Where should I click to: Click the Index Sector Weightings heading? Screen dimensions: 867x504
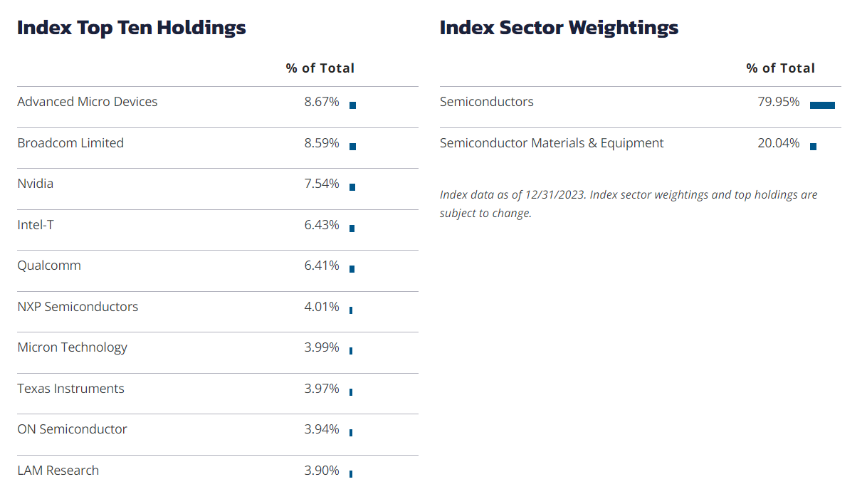tap(559, 28)
